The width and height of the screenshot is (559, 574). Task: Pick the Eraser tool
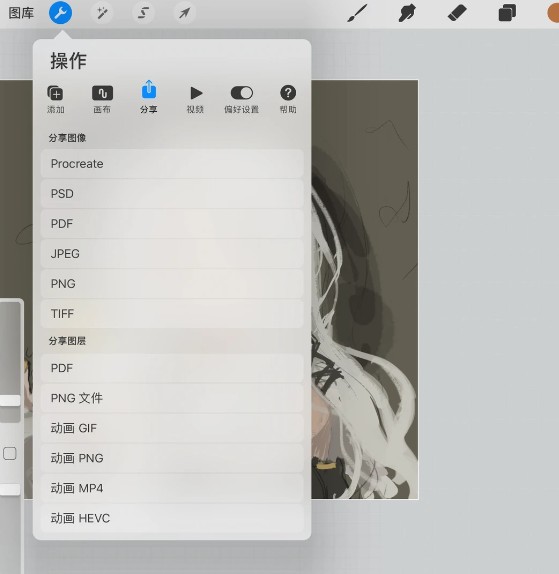[457, 13]
